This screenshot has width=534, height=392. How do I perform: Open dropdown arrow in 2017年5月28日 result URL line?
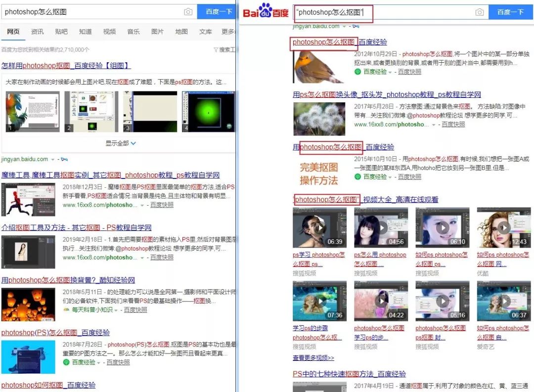(x=434, y=125)
